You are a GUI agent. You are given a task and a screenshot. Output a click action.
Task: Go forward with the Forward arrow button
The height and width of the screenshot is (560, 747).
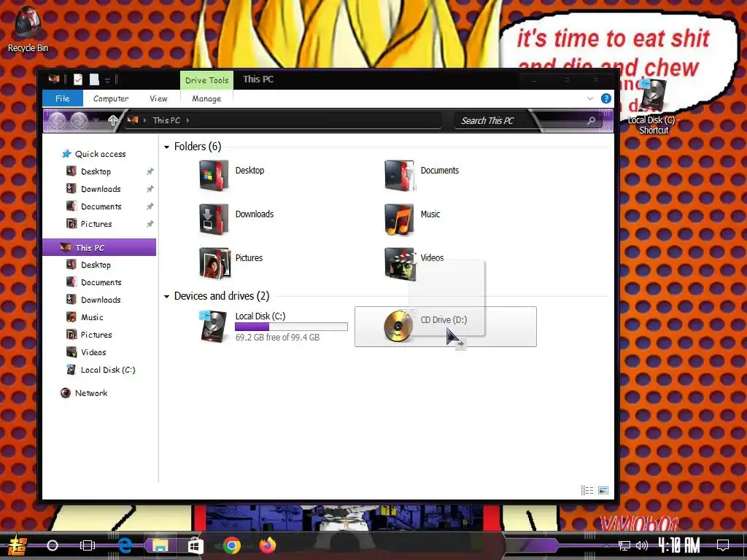point(79,120)
